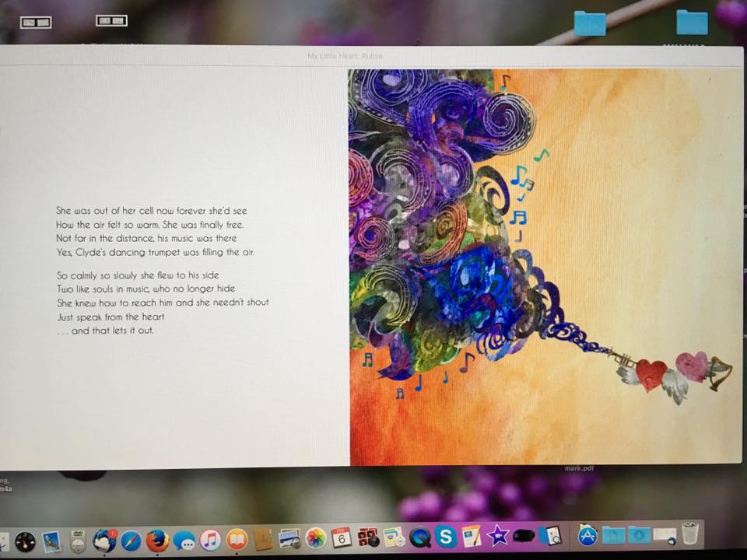Click the line 'She knew how to reach him'
747x560 pixels.
163,303
